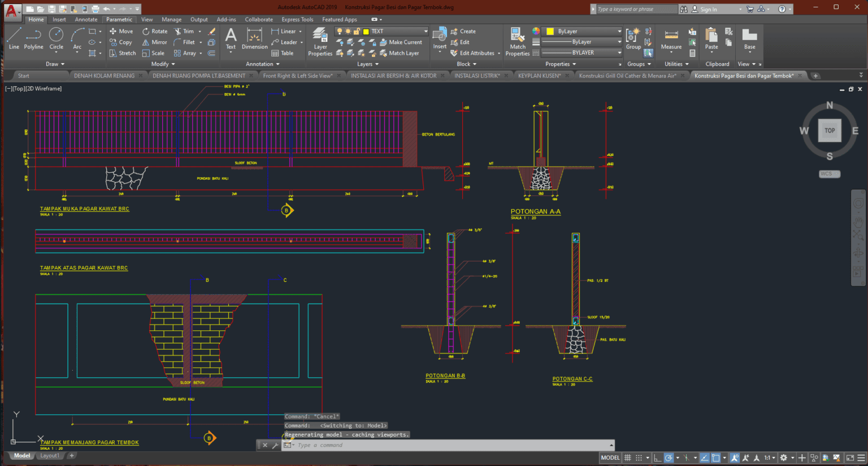Screen dimensions: 868x466
Task: Activate the Mirror command
Action: click(154, 42)
